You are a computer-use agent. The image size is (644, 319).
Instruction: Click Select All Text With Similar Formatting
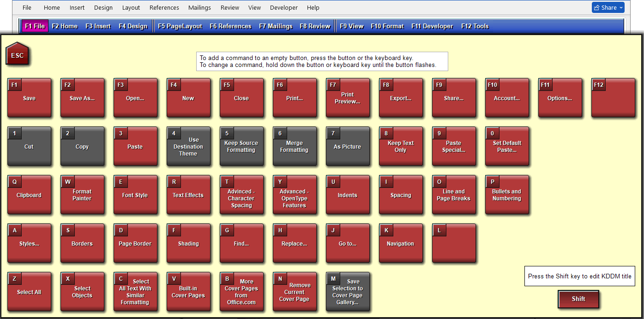[x=135, y=292]
